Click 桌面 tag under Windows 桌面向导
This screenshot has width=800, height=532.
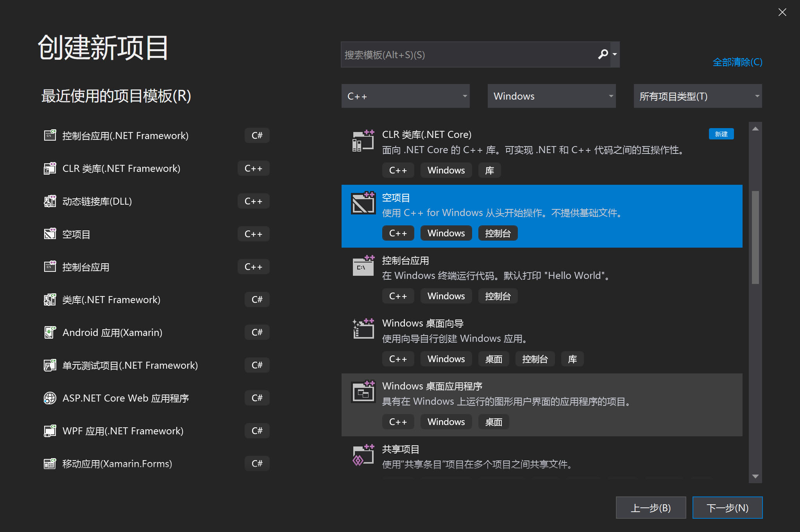pos(493,359)
